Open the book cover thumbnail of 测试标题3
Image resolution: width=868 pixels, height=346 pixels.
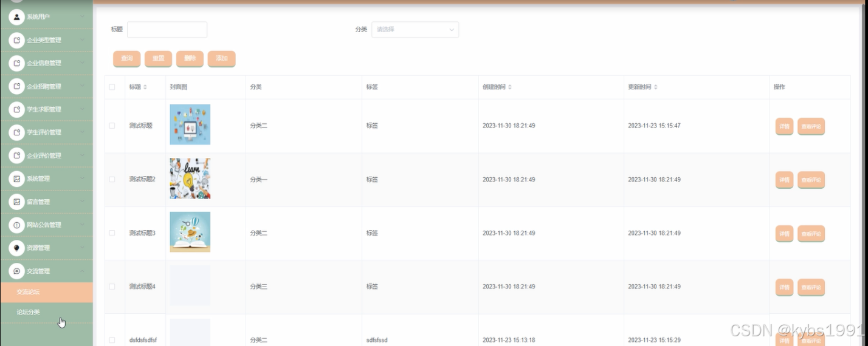[x=190, y=232]
